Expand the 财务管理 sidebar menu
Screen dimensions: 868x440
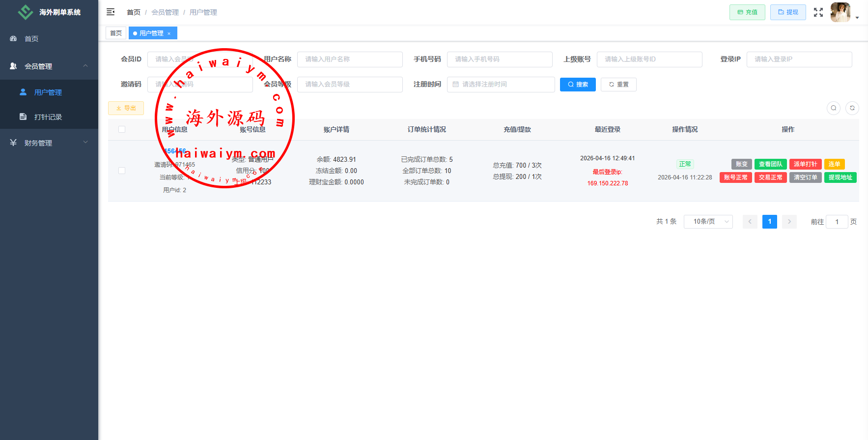tap(49, 143)
